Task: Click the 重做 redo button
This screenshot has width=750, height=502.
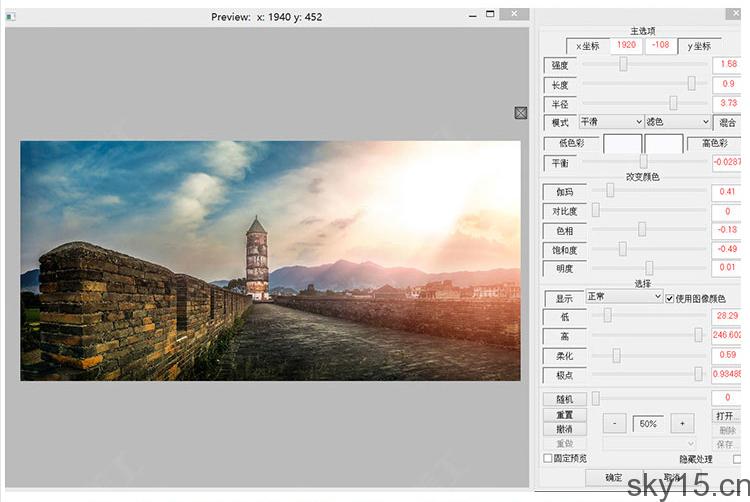Action: point(564,444)
